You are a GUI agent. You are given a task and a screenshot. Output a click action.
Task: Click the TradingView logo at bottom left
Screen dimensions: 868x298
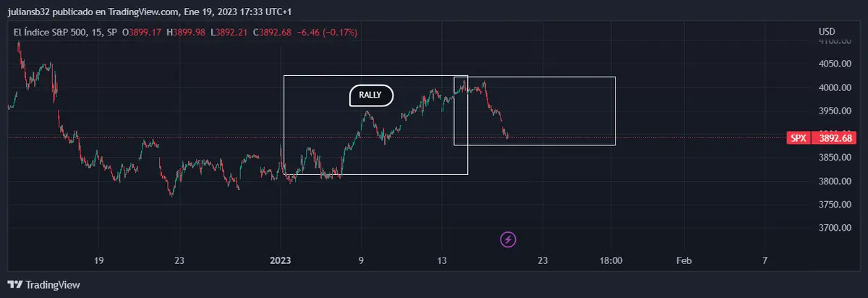click(43, 285)
